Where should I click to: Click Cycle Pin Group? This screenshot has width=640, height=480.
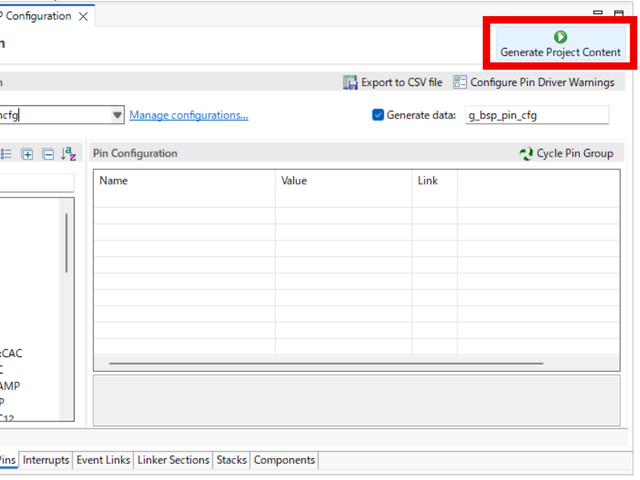click(x=567, y=153)
